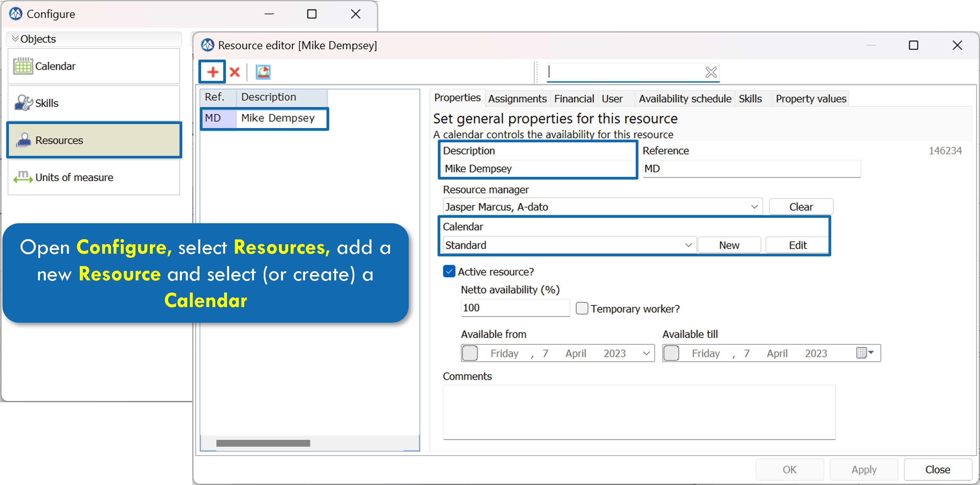Image resolution: width=980 pixels, height=485 pixels.
Task: Click the Close button at bottom
Action: [x=938, y=469]
